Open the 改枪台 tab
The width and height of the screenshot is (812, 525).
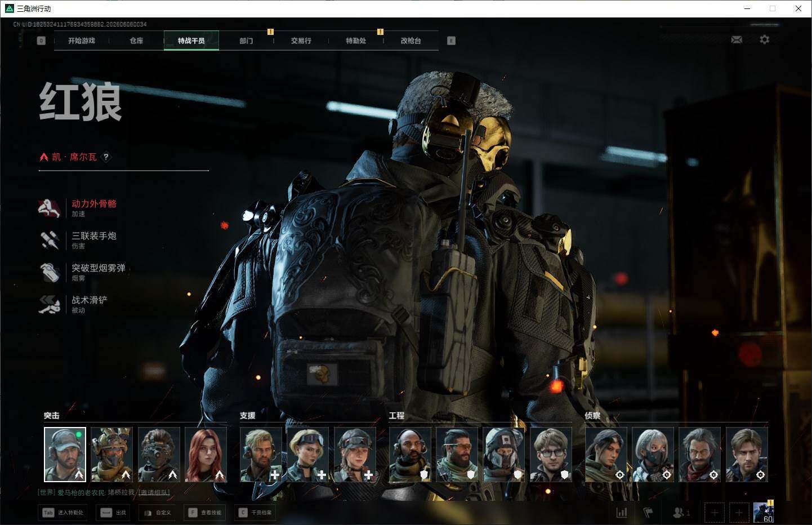[x=411, y=41]
